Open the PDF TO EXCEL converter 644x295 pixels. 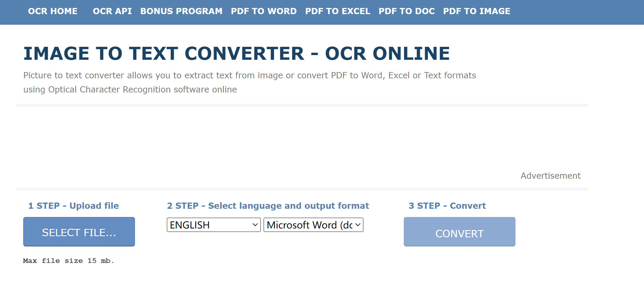click(338, 11)
